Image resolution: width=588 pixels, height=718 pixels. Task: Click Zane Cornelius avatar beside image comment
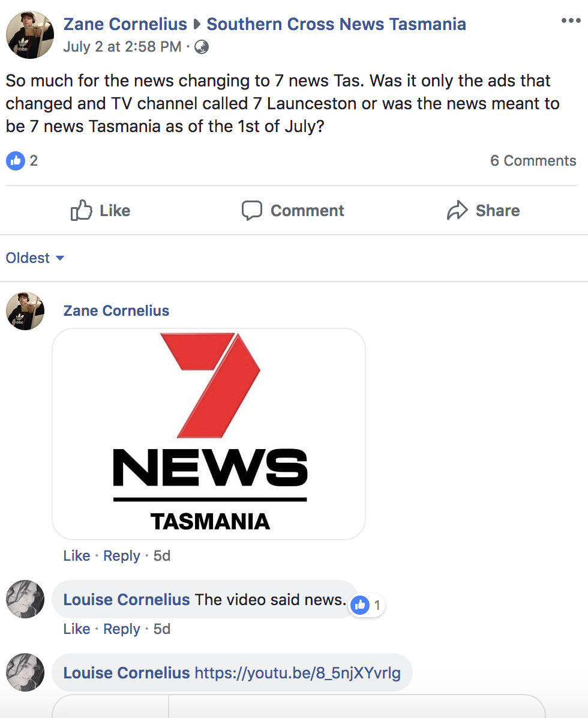(x=25, y=311)
